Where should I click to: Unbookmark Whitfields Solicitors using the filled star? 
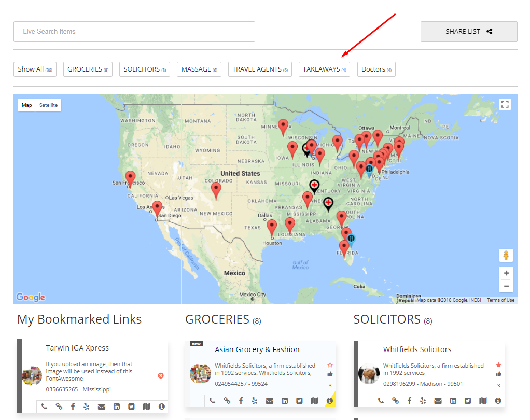click(498, 365)
